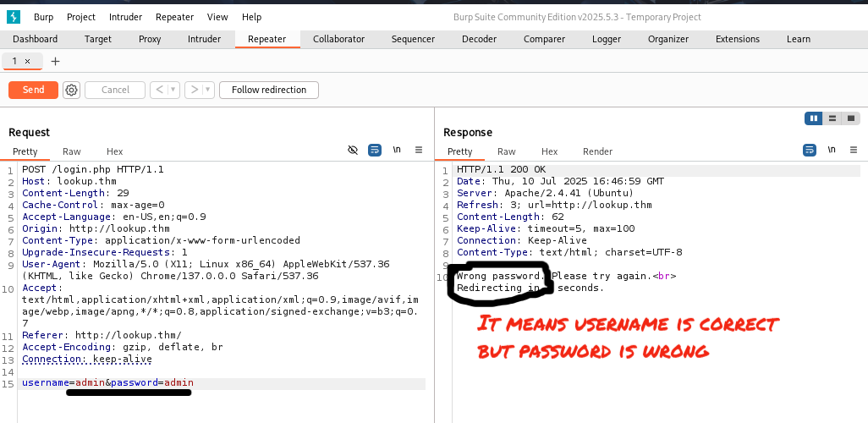
Task: Toggle hidden-items eye icon in request pane
Action: point(353,150)
